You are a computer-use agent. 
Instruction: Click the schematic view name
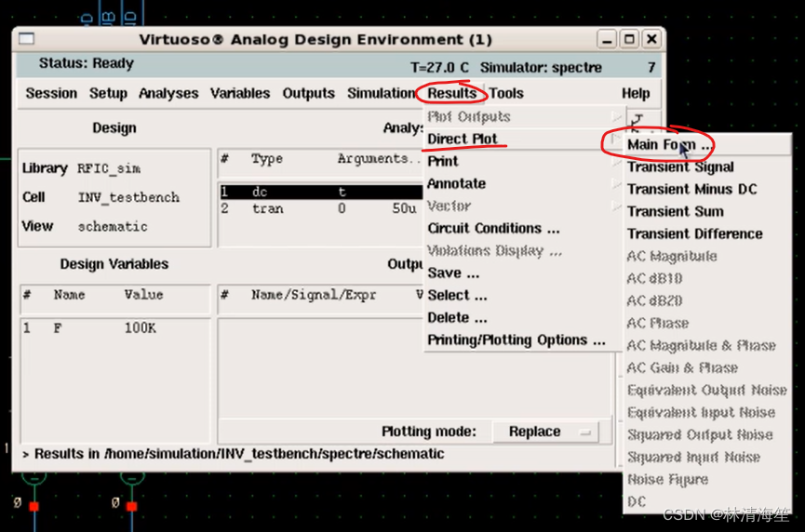coord(113,227)
